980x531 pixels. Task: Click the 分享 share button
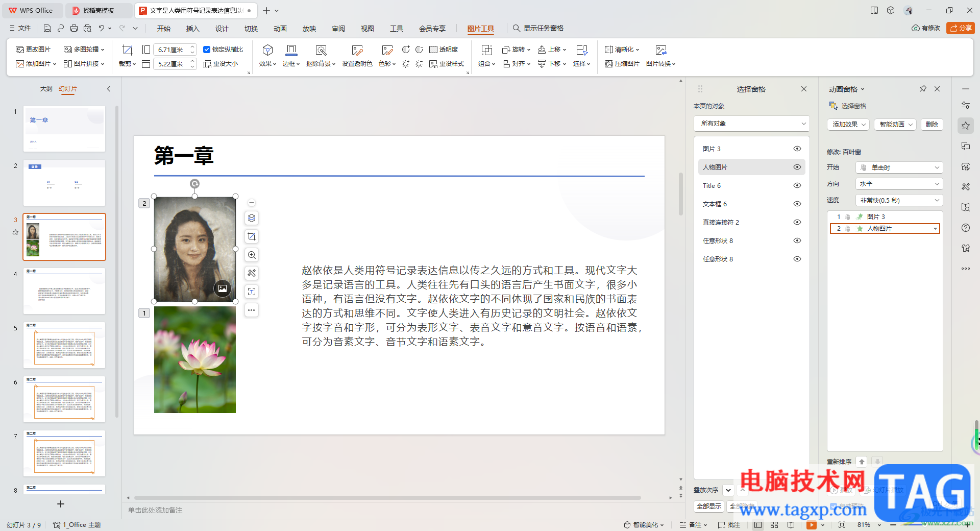[960, 28]
